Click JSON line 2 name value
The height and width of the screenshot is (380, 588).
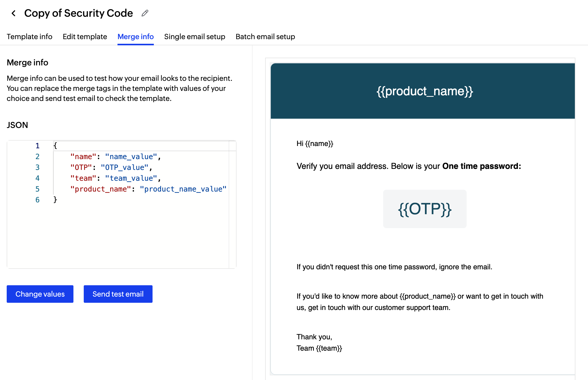(x=131, y=157)
